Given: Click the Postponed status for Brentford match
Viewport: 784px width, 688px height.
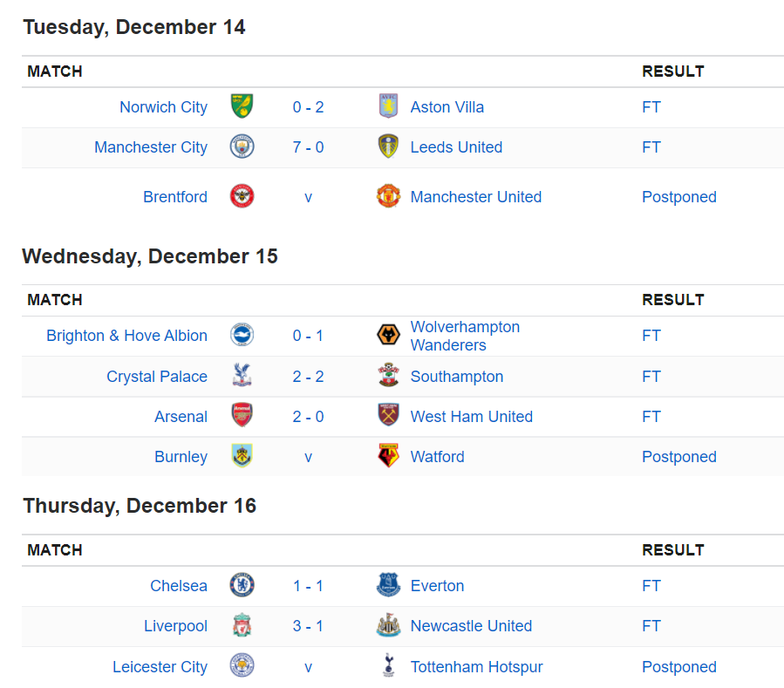Looking at the screenshot, I should 679,197.
